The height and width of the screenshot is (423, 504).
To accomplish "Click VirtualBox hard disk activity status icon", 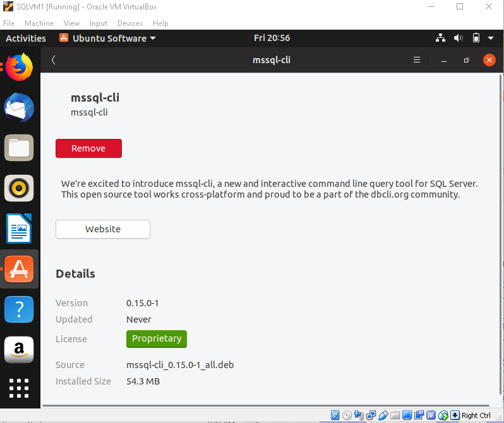I will coord(335,415).
